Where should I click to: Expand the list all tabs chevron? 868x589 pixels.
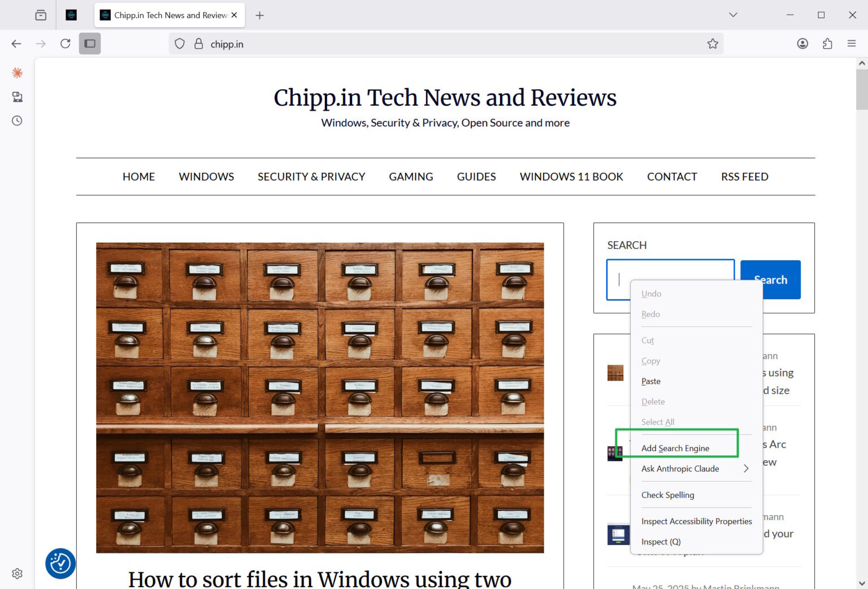pos(733,15)
